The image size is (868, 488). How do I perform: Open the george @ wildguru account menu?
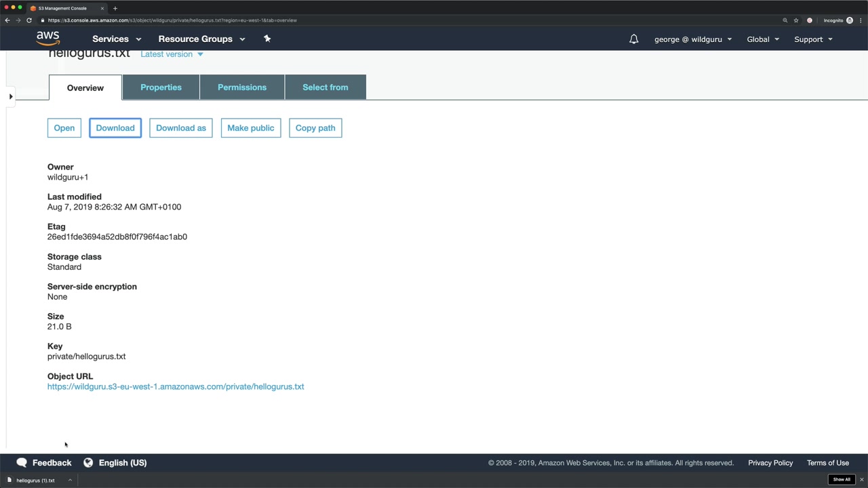tap(693, 39)
